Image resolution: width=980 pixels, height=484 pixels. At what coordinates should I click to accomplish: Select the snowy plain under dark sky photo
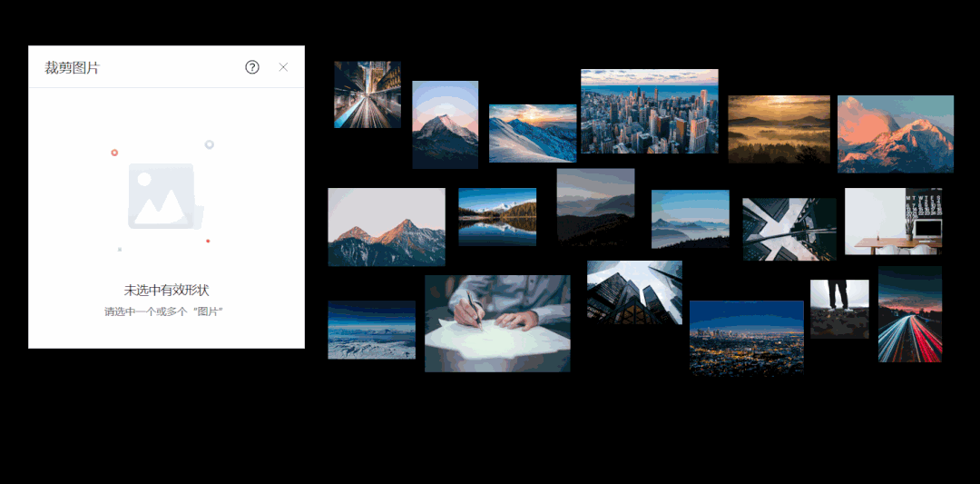pos(372,330)
